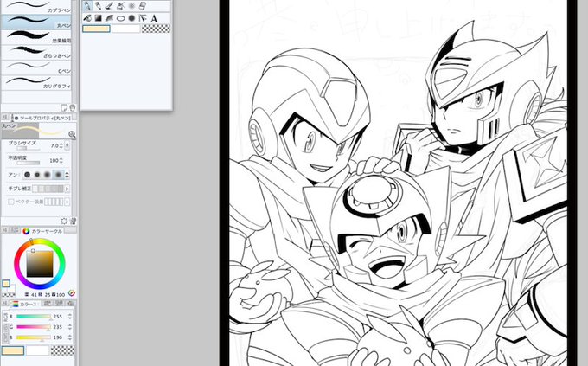Click the blue B channel slider

34,337
